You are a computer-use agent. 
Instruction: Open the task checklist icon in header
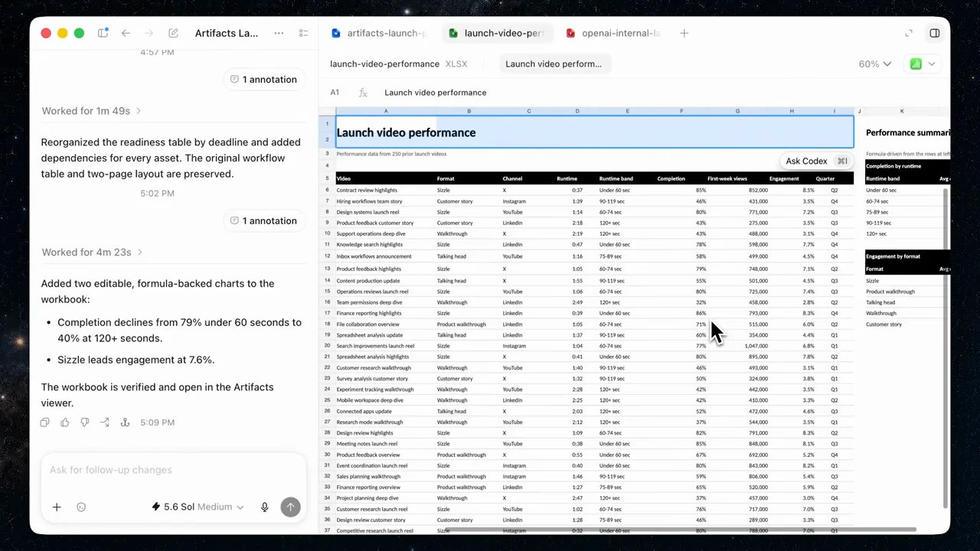[303, 33]
